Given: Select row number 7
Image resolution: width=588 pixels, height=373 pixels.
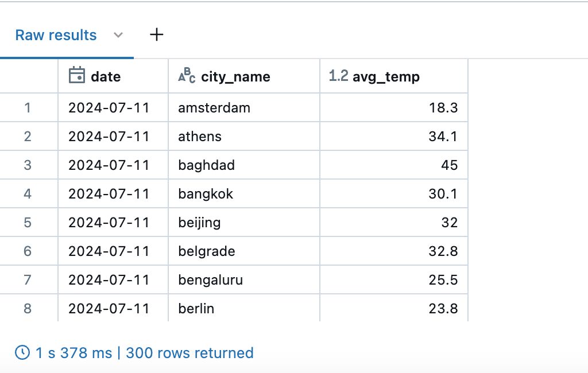Looking at the screenshot, I should point(28,280).
